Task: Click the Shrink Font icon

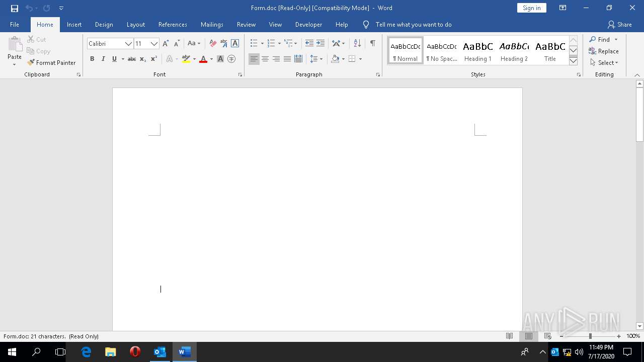Action: click(177, 44)
